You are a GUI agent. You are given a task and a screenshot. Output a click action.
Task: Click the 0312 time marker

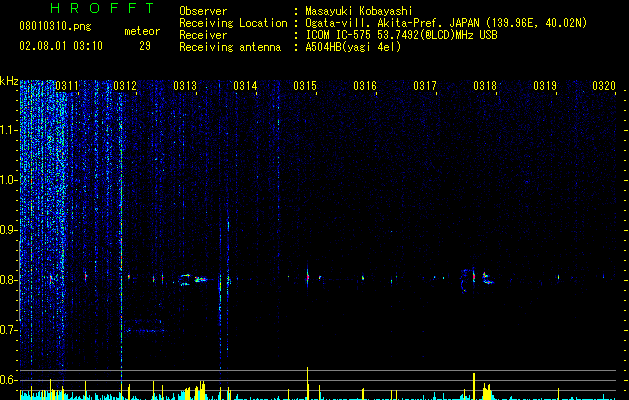(125, 86)
